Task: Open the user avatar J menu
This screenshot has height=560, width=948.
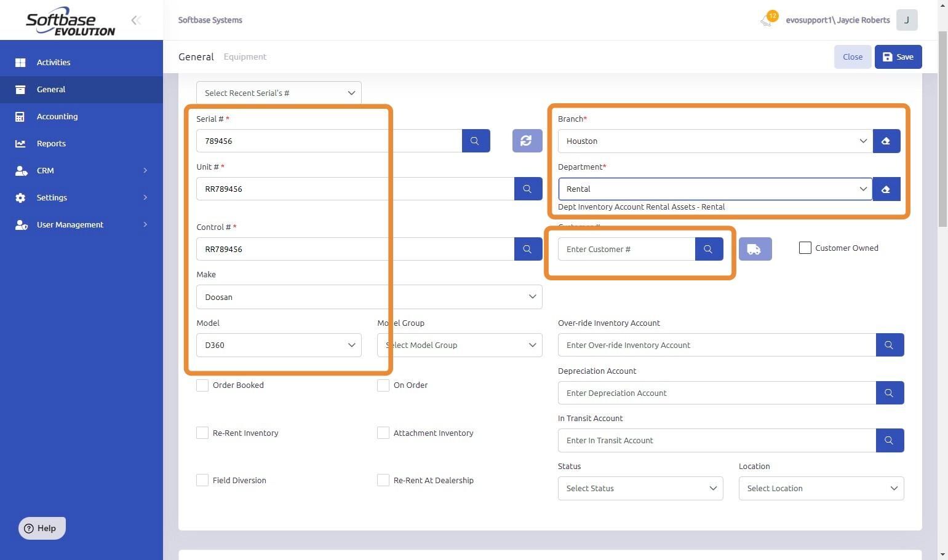Action: (x=907, y=20)
